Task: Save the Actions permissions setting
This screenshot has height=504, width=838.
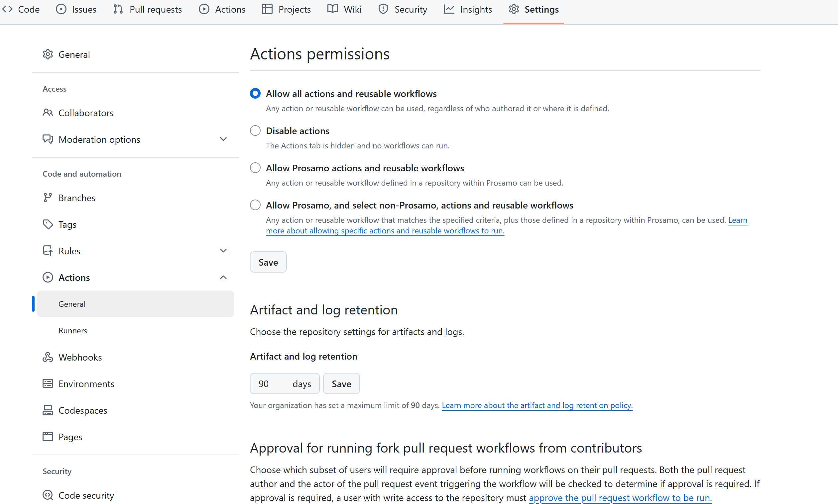Action: coord(268,262)
